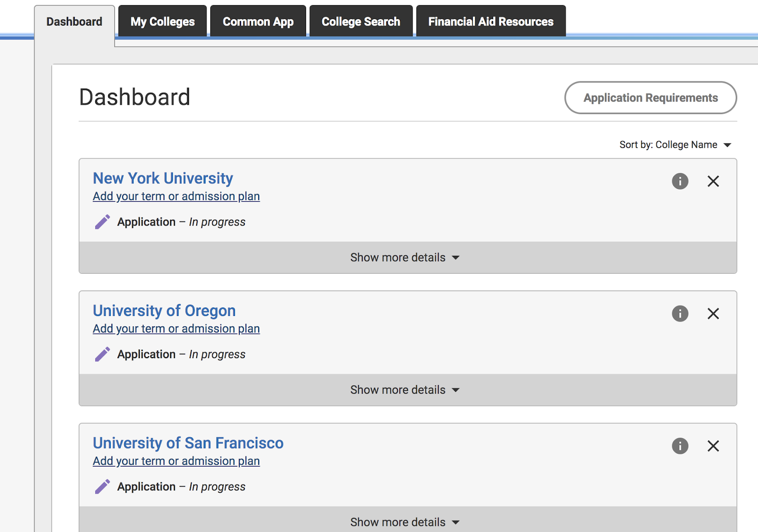
Task: Switch to the My Colleges tab
Action: pos(162,21)
